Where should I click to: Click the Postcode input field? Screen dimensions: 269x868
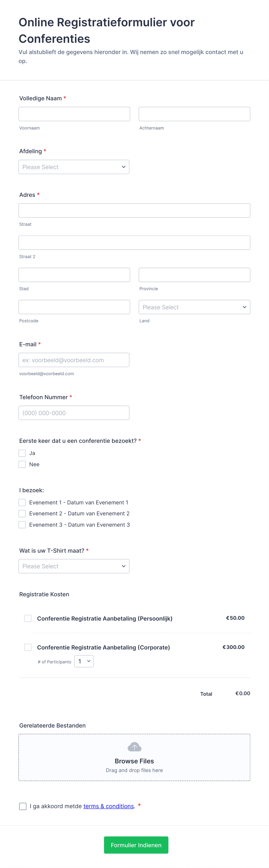point(74,307)
